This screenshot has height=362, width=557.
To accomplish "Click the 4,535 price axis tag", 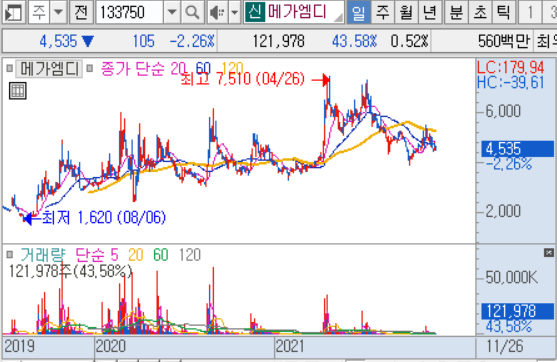I will click(x=517, y=149).
